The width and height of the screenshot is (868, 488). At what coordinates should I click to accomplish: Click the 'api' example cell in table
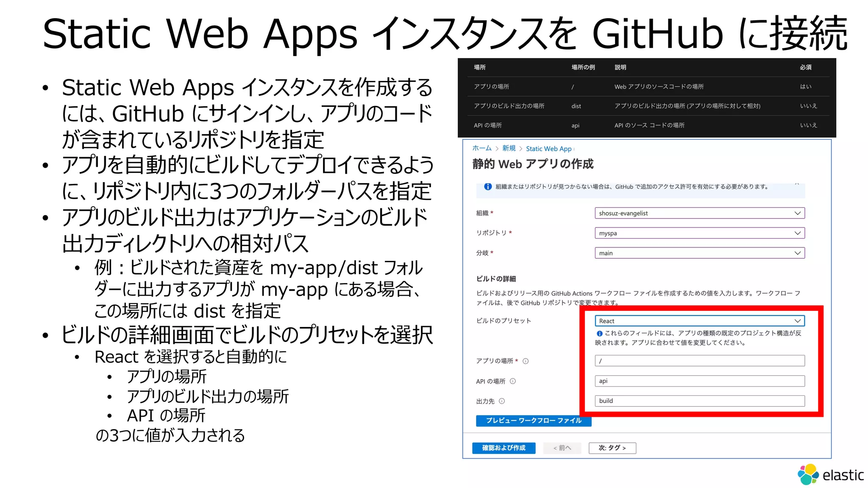(x=575, y=126)
